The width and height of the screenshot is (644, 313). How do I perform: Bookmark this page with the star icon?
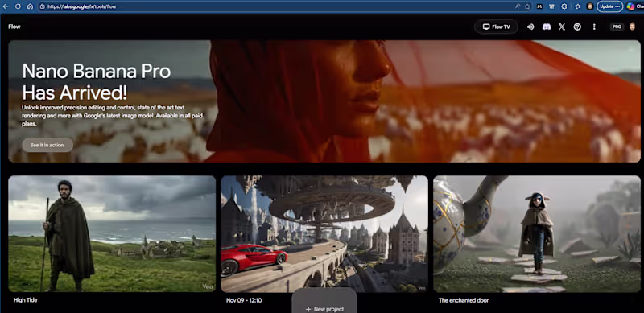527,6
